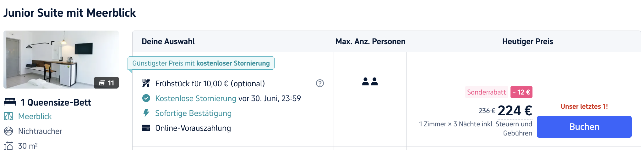Click the bed icon beside Queensize-Bett
The height and width of the screenshot is (150, 644).
[x=10, y=102]
